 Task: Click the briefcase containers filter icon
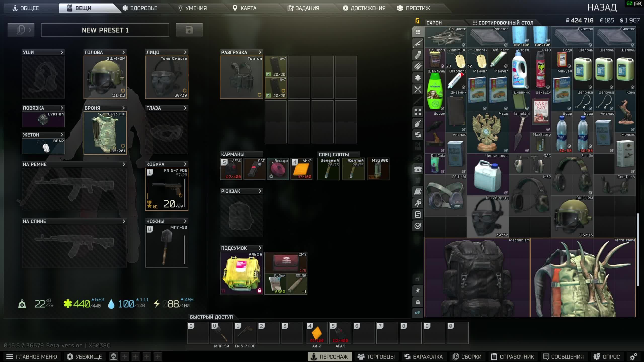(418, 169)
